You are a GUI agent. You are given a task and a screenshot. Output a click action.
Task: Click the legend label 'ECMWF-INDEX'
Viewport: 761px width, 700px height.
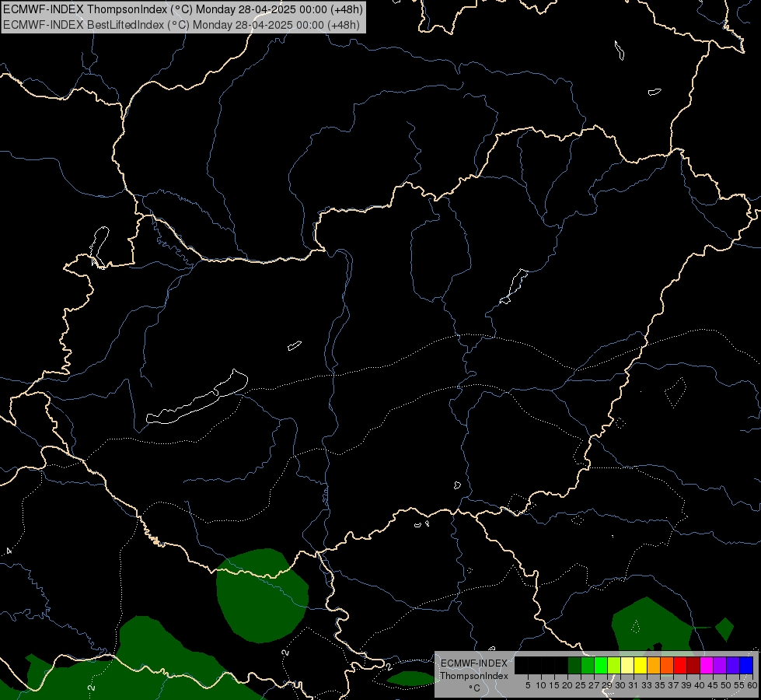pos(474,663)
